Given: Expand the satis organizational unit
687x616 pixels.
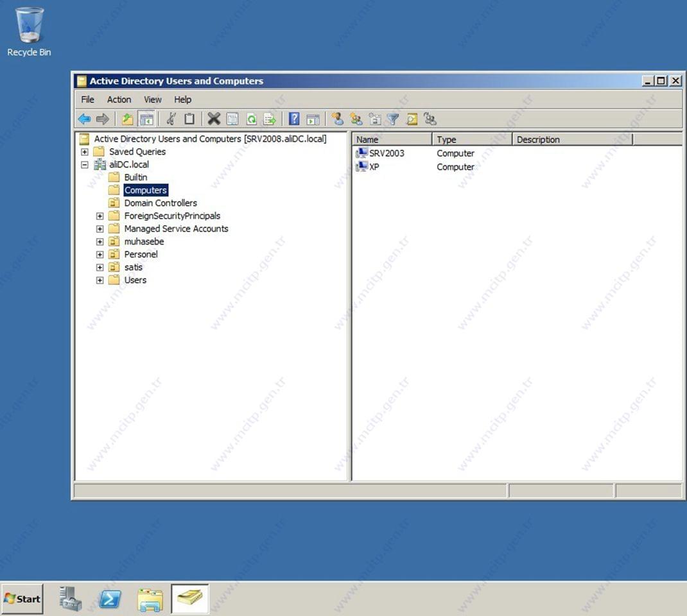Looking at the screenshot, I should 100,268.
